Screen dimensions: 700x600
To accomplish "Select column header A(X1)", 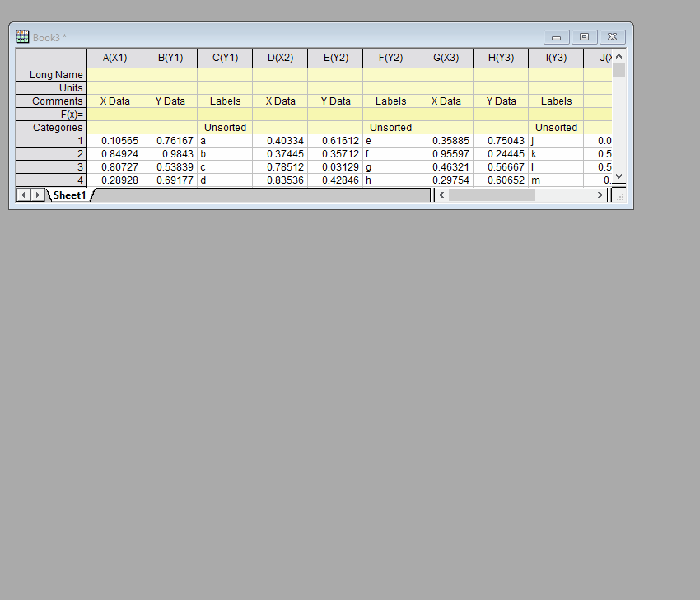I will pos(114,58).
